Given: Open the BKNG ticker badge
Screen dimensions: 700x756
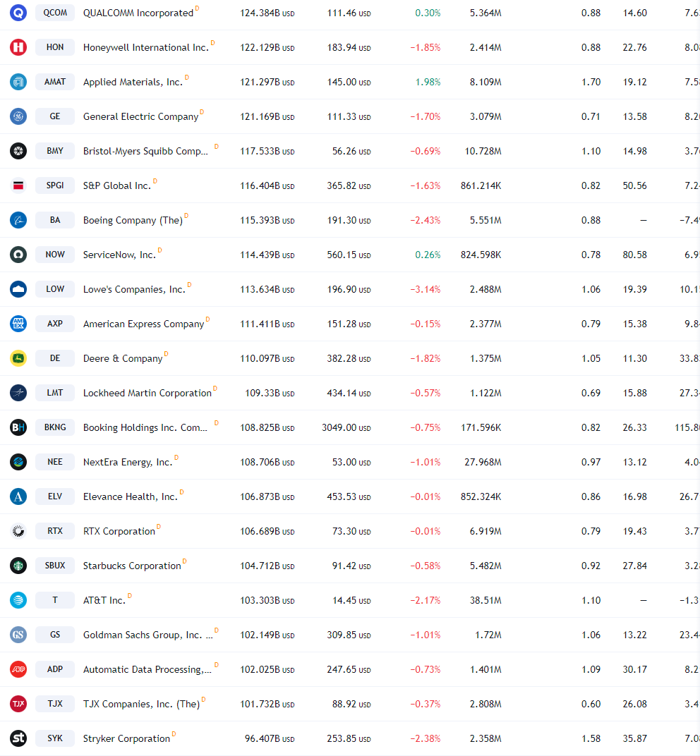Looking at the screenshot, I should click(x=55, y=427).
